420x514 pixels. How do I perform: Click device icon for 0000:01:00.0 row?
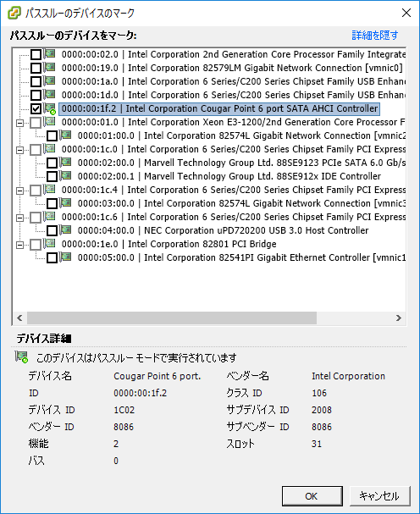(x=66, y=135)
